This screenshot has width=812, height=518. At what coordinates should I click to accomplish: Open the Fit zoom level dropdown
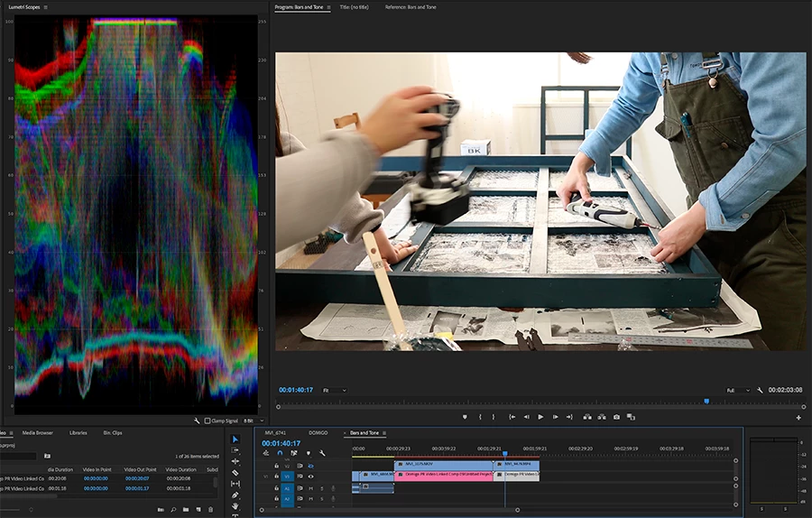click(334, 390)
